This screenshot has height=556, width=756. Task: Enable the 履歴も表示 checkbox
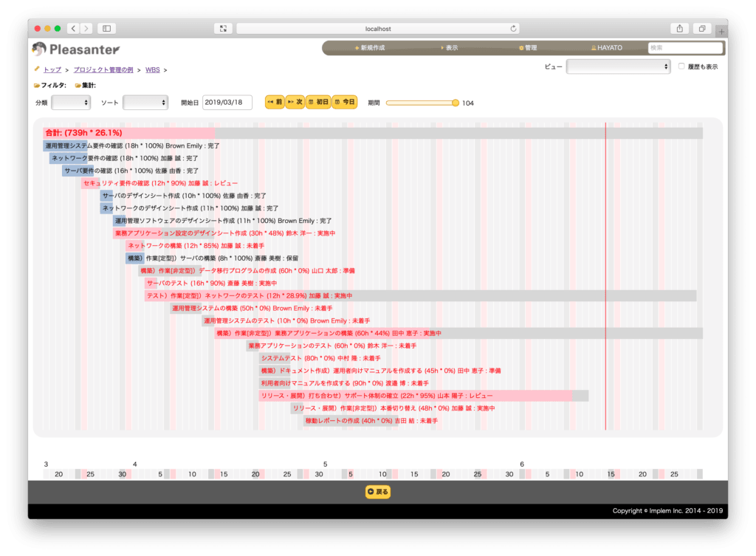click(x=681, y=66)
